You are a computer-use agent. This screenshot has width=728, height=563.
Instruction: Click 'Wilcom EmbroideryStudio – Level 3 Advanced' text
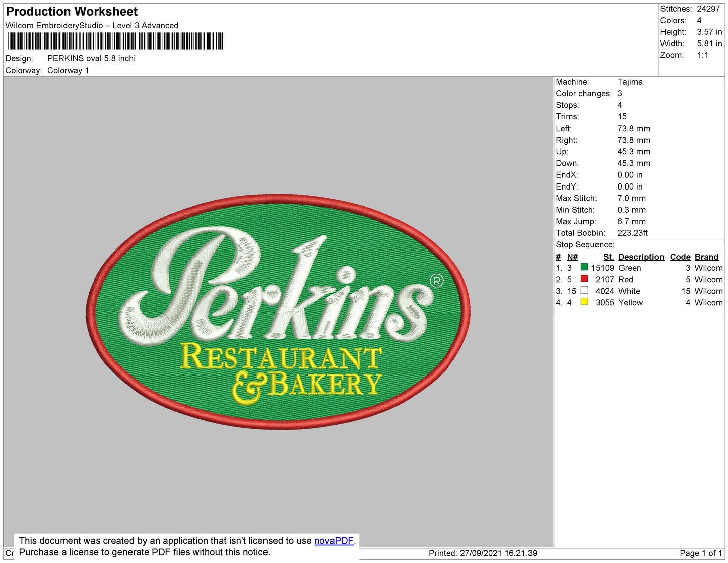92,26
